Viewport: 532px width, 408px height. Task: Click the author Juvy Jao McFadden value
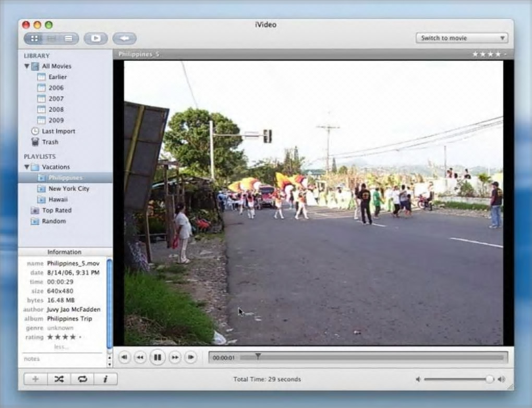click(74, 309)
